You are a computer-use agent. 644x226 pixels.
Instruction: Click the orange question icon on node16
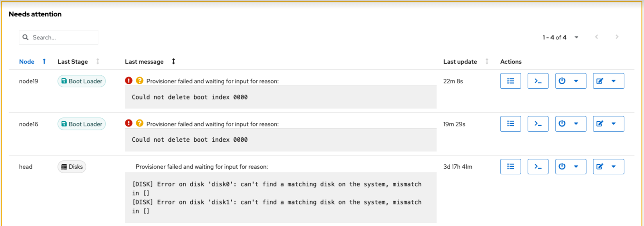(x=140, y=123)
